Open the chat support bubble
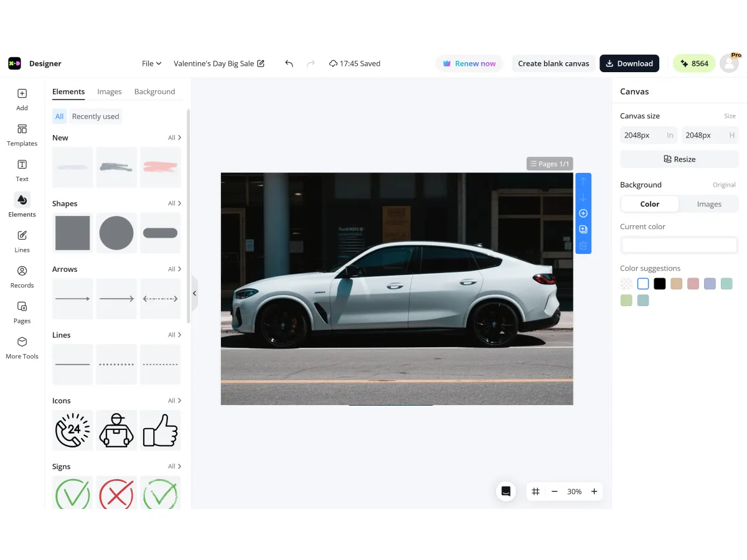 click(506, 491)
